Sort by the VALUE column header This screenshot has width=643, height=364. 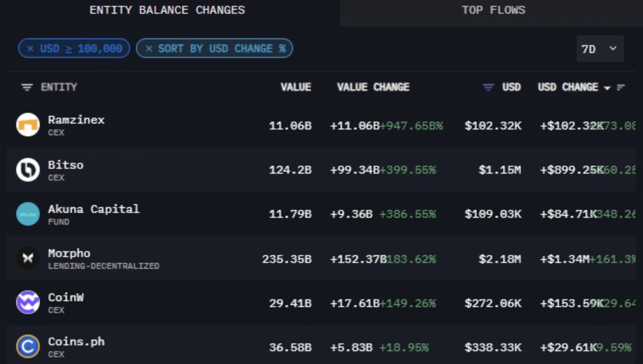pos(296,87)
